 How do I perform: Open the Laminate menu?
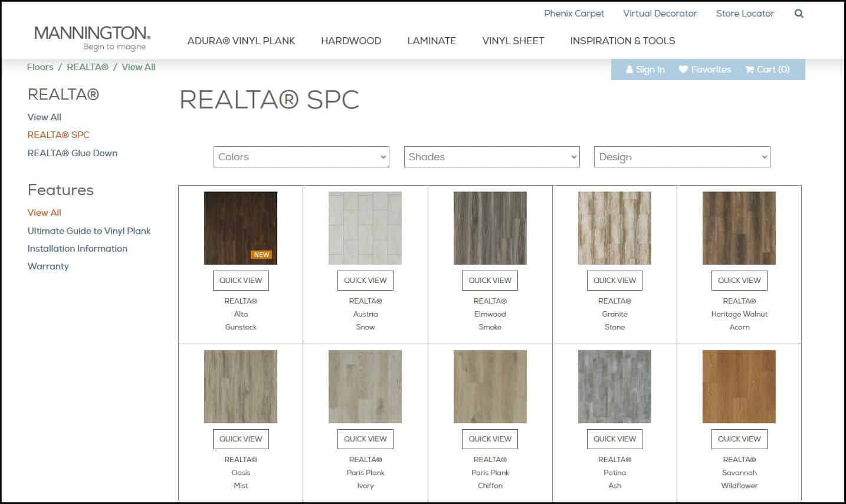point(432,41)
